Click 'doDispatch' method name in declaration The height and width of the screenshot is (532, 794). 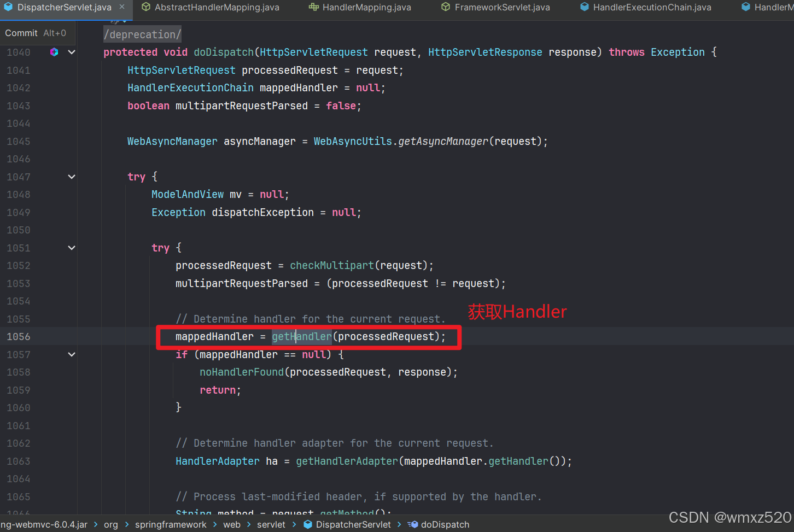[224, 52]
